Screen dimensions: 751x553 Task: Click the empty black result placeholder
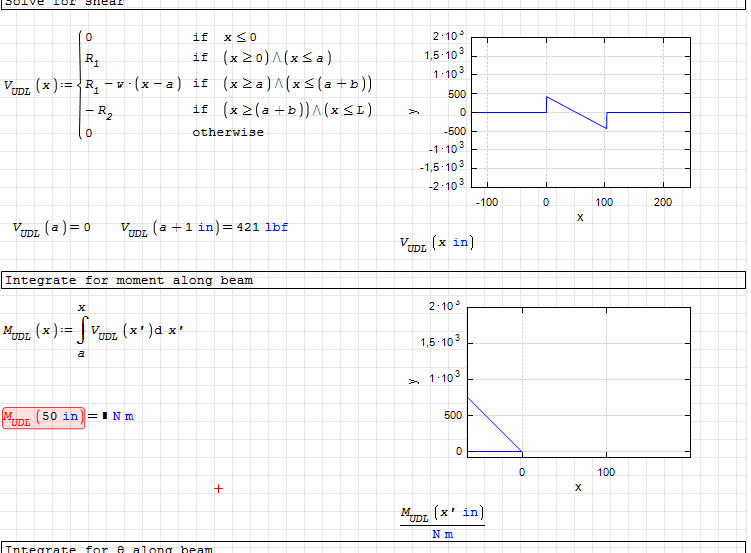coord(105,416)
